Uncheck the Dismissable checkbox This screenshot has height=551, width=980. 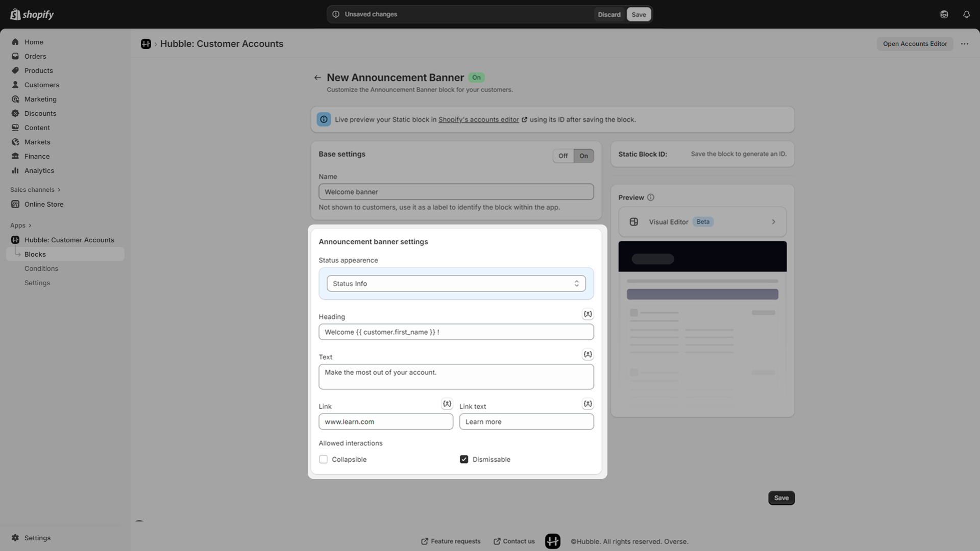pos(464,460)
